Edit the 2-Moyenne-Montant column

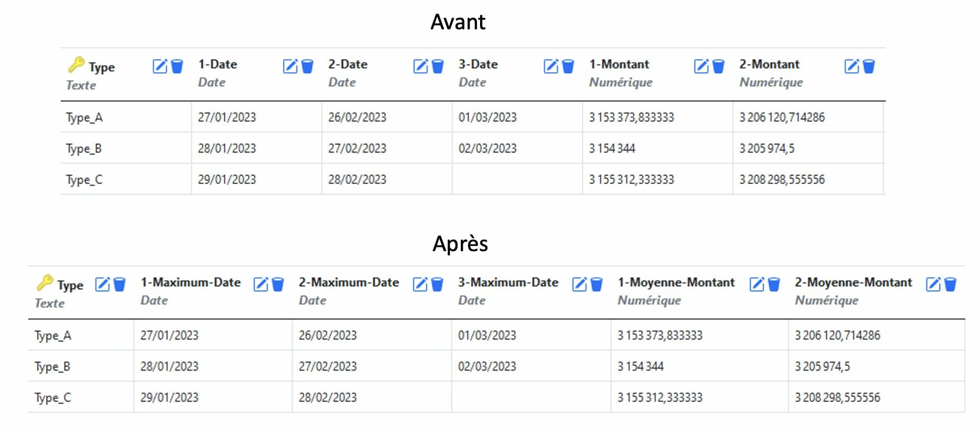tap(933, 285)
